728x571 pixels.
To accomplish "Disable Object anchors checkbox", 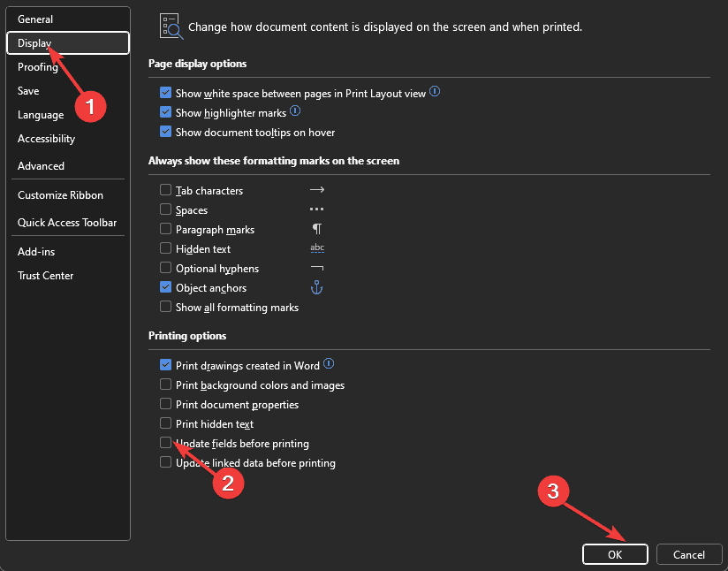I will pos(165,287).
